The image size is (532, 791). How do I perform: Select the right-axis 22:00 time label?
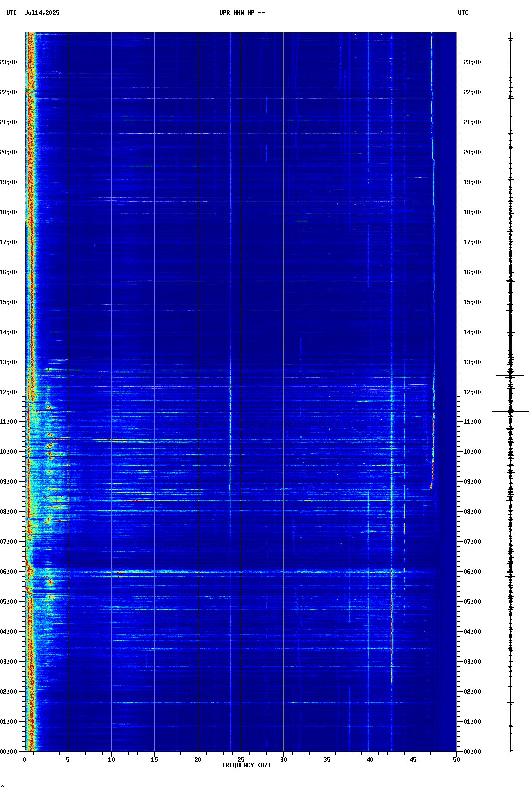472,92
